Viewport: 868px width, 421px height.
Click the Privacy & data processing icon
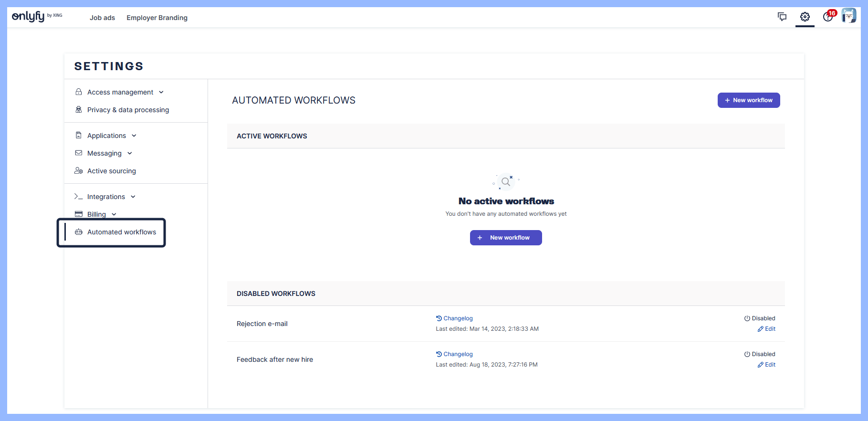[79, 109]
